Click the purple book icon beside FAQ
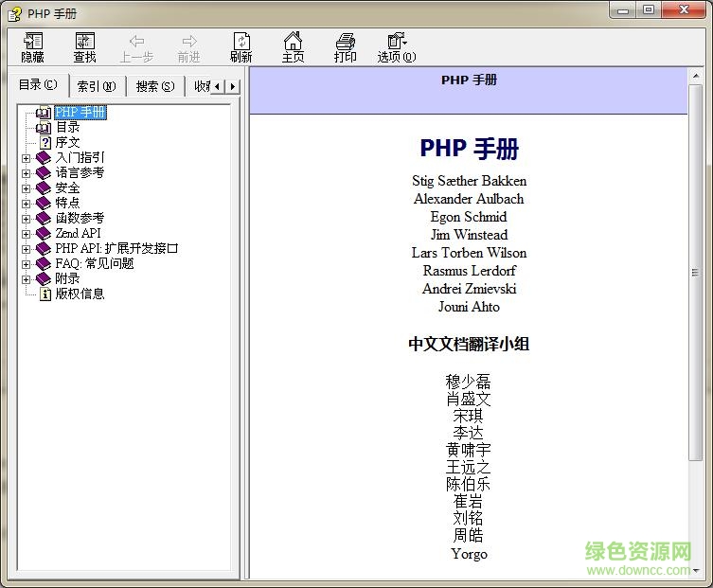 (44, 264)
